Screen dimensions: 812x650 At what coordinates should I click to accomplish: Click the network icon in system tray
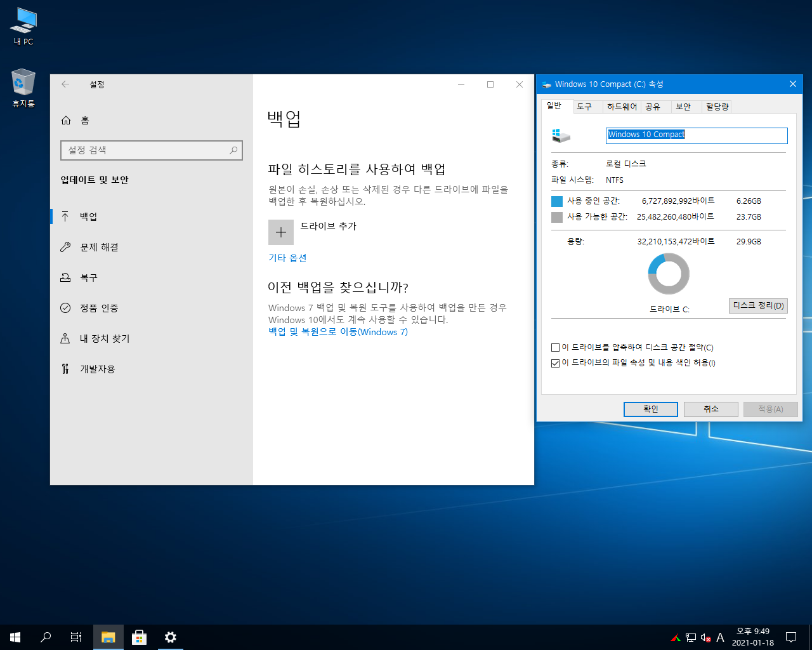pos(691,637)
